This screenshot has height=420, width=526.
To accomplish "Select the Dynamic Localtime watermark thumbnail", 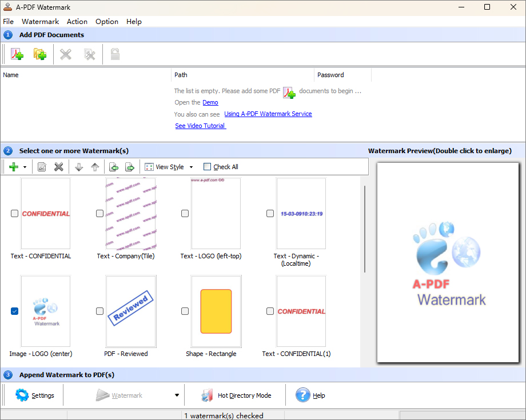I will click(x=301, y=214).
